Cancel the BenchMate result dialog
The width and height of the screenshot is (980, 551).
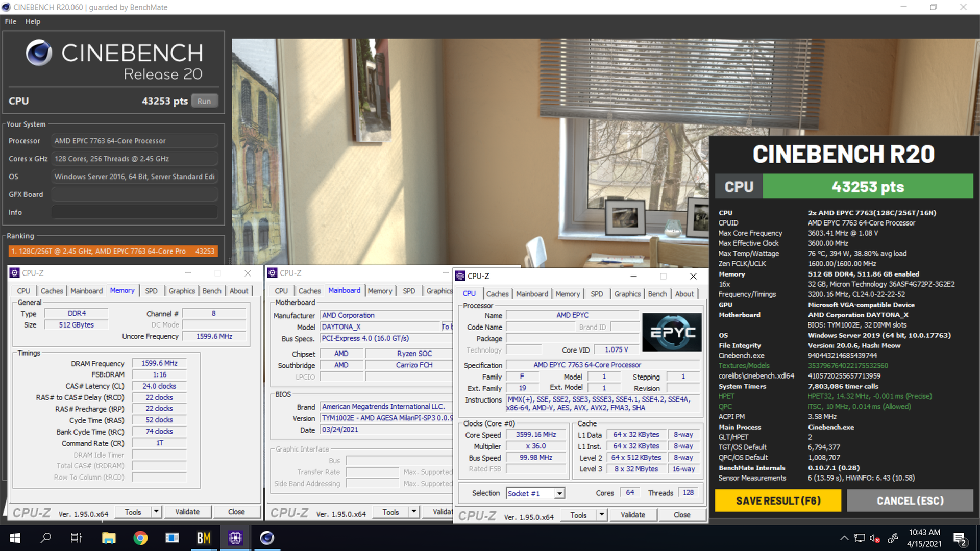(x=910, y=500)
